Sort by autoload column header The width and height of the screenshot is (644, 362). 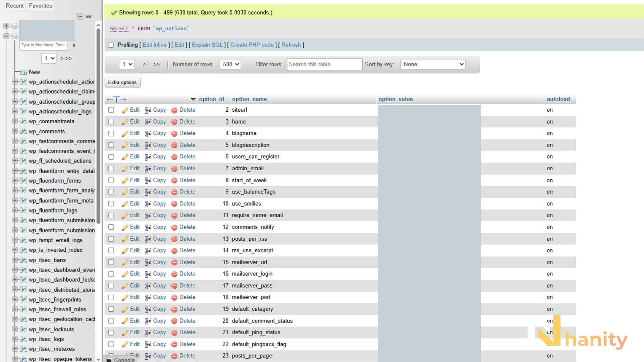click(558, 99)
